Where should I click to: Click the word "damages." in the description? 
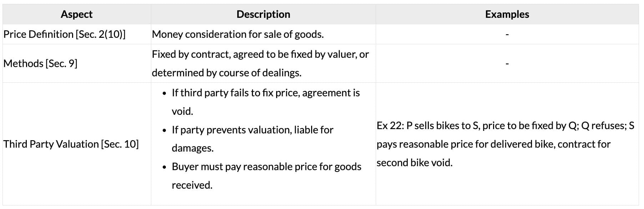[193, 148]
